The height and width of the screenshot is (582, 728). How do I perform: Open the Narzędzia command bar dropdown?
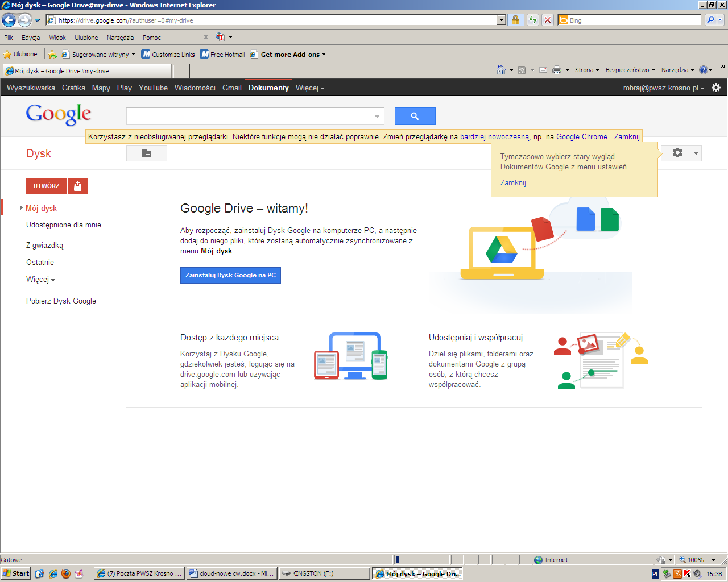click(x=677, y=70)
